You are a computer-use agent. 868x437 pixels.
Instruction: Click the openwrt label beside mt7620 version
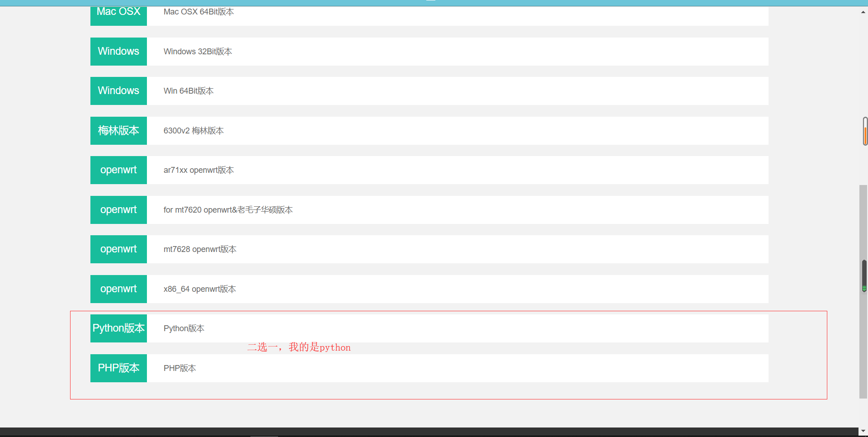coord(118,210)
